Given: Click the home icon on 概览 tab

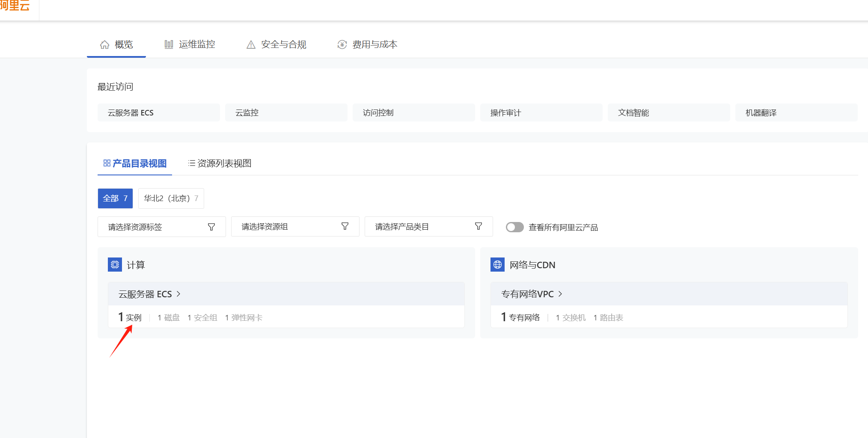Looking at the screenshot, I should 104,44.
